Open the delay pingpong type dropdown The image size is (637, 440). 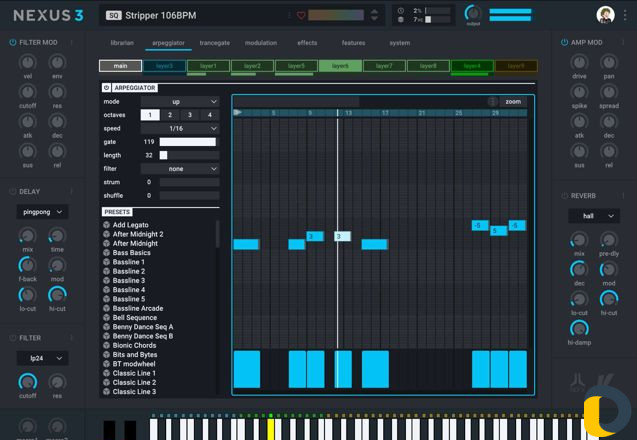pyautogui.click(x=42, y=212)
